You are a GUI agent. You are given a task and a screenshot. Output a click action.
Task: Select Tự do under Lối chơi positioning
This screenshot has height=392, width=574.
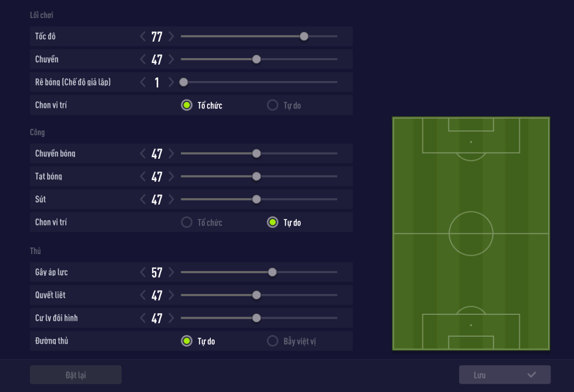point(272,105)
